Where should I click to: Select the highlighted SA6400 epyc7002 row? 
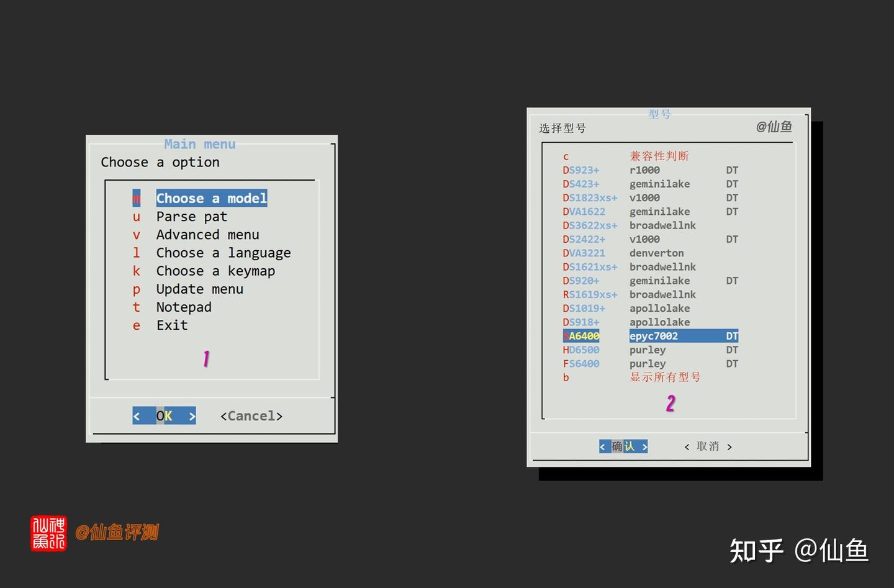pyautogui.click(x=651, y=336)
